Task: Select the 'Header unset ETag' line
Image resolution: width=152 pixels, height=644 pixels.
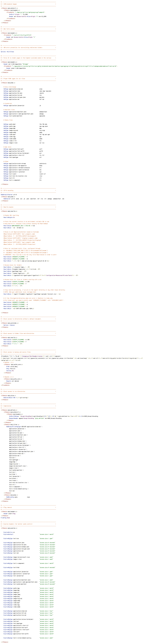Action: pos(10,513)
